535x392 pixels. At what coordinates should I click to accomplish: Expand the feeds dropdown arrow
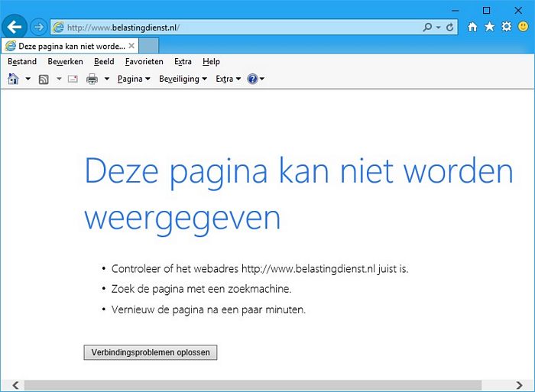click(59, 79)
